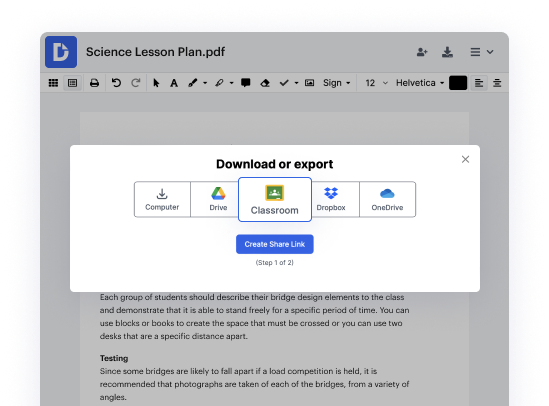The height and width of the screenshot is (406, 549).
Task: Click the Create Share Link button
Action: [274, 244]
